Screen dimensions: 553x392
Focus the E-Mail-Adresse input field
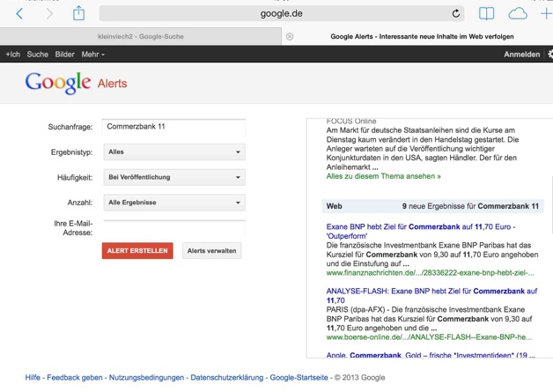[173, 227]
